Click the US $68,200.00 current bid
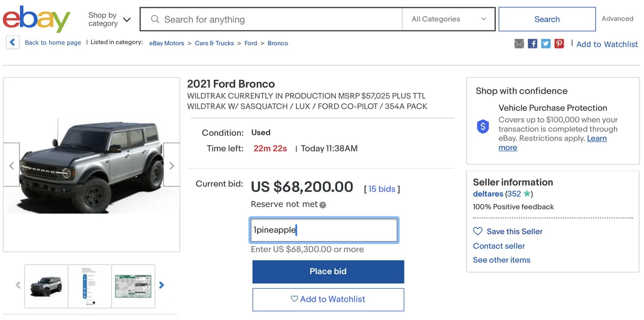 (x=302, y=187)
